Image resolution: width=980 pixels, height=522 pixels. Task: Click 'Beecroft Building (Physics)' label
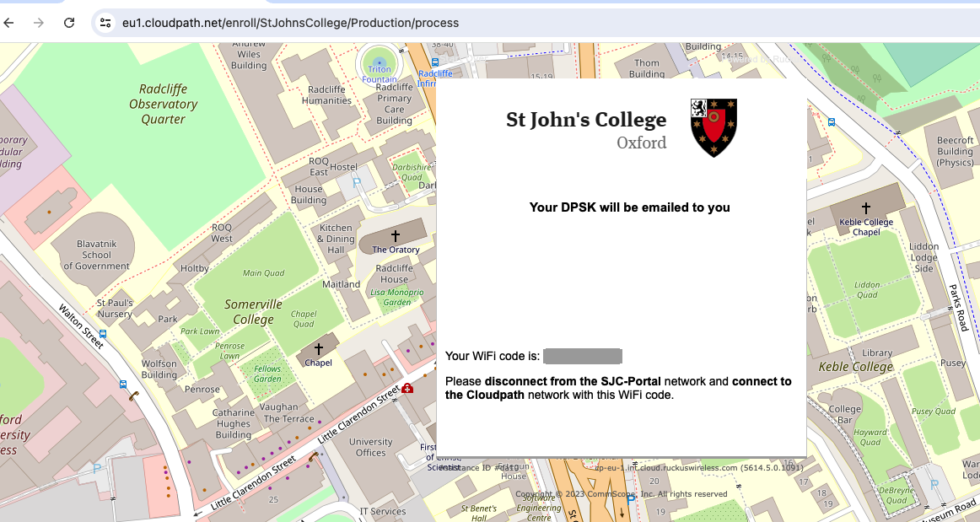click(955, 151)
